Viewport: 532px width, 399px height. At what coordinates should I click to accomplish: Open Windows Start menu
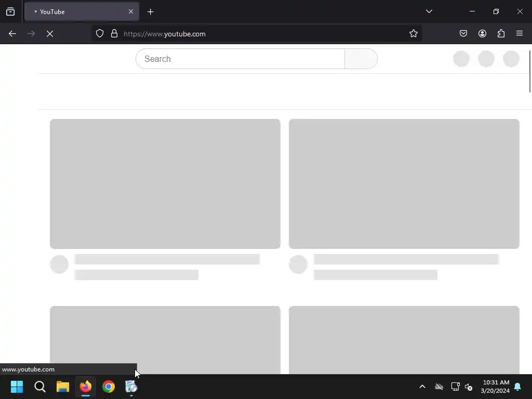point(17,387)
